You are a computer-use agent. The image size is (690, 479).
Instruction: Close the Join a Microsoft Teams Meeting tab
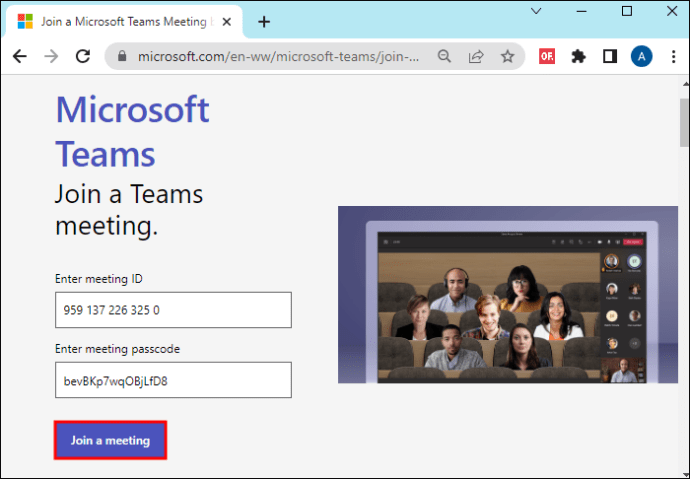click(227, 22)
